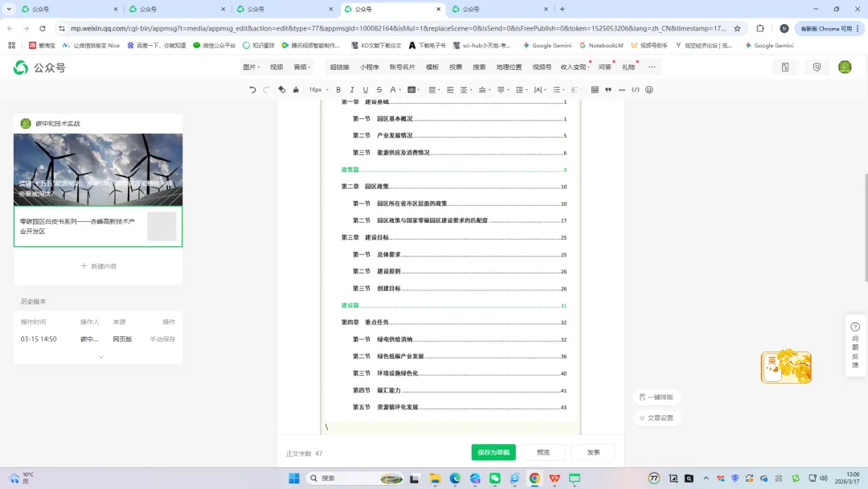Bookmark this page with the star icon
Image resolution: width=868 pixels, height=489 pixels.
[x=737, y=28]
